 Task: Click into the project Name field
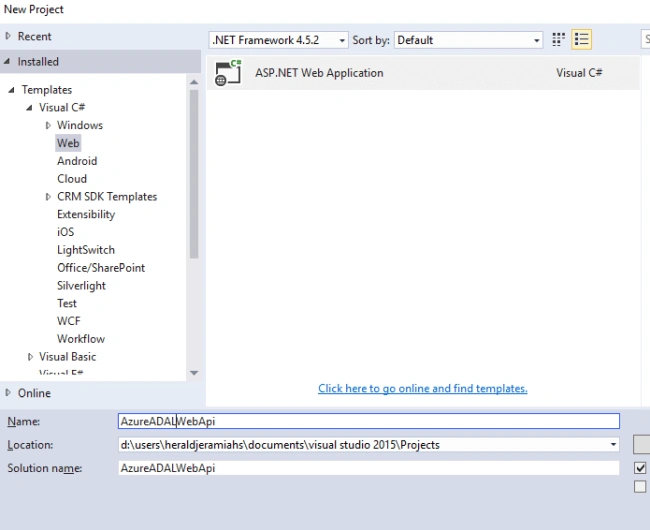click(x=369, y=421)
